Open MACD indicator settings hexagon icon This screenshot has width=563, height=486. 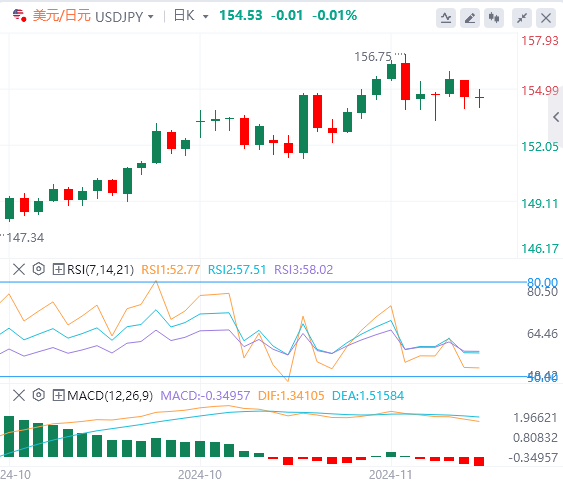click(x=38, y=395)
